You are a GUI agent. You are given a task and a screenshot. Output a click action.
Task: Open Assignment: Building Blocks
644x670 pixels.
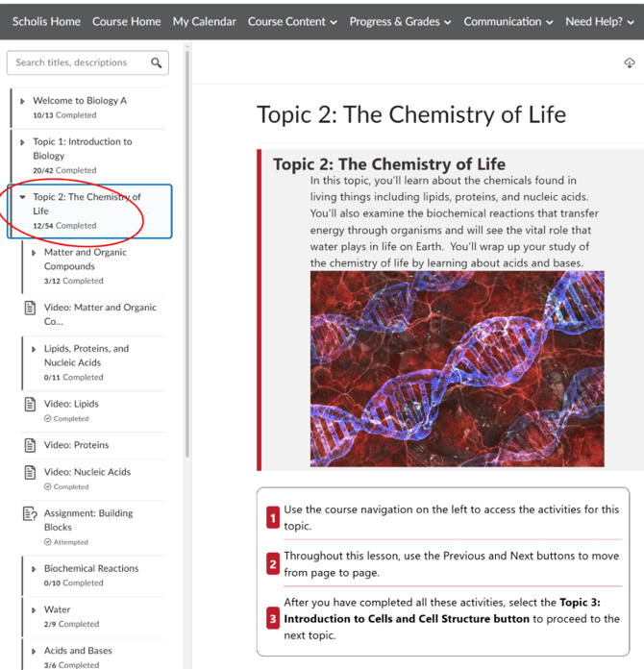pyautogui.click(x=88, y=520)
